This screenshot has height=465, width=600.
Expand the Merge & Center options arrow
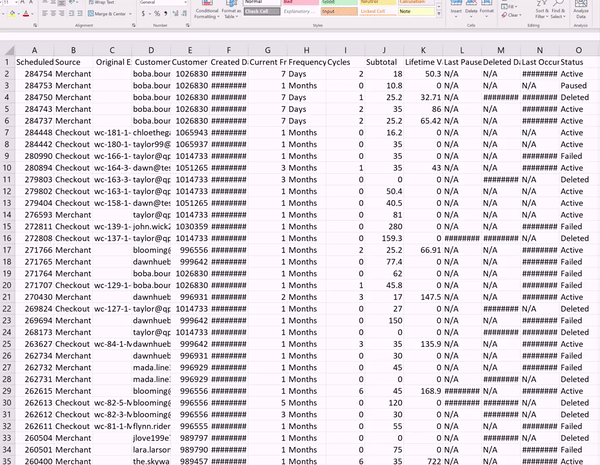click(130, 14)
